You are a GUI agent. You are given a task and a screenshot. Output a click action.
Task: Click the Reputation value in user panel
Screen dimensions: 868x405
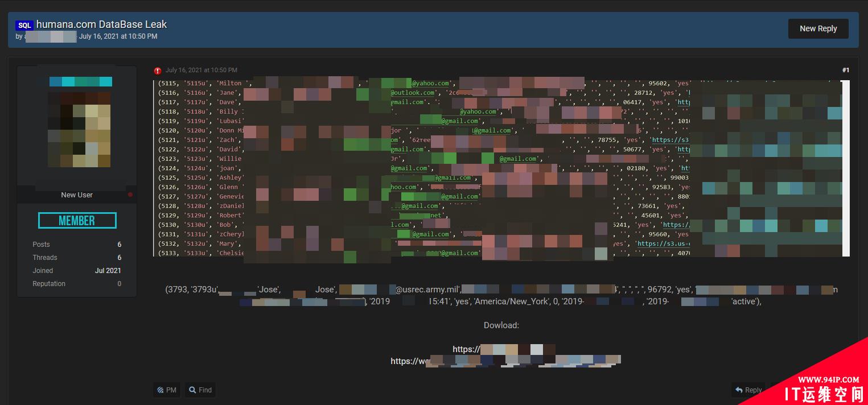tap(119, 284)
